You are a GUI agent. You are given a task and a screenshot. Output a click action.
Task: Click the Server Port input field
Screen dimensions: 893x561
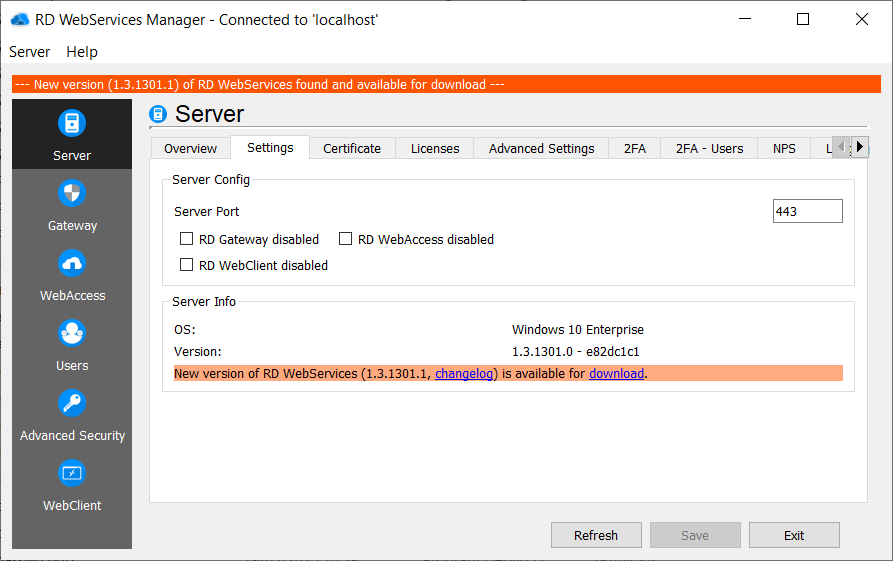807,211
